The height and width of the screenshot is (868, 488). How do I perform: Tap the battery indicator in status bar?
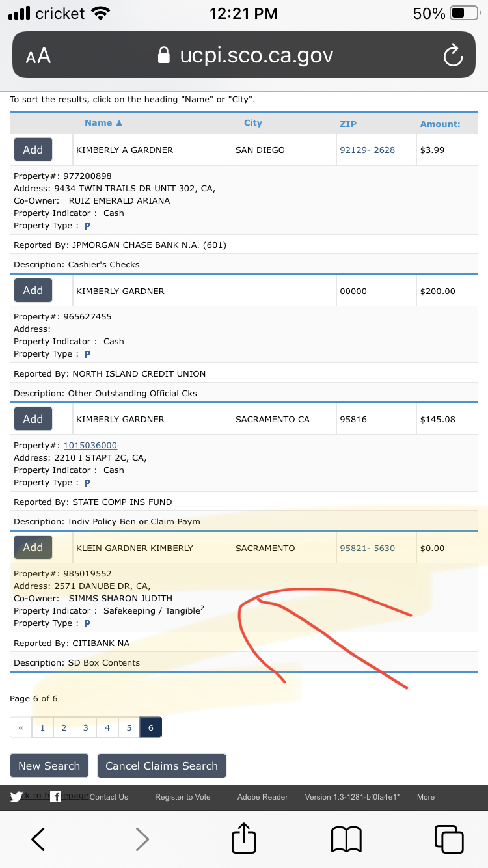click(465, 13)
